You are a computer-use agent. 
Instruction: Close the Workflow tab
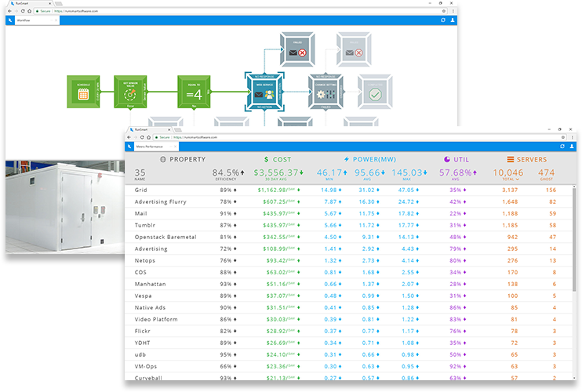coord(56,20)
